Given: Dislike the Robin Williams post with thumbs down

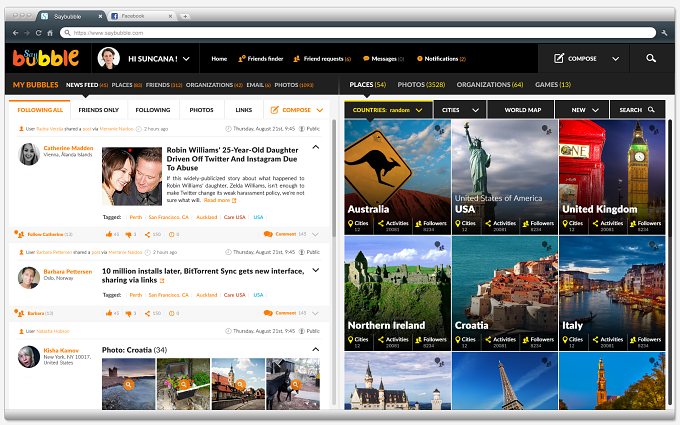Looking at the screenshot, I should click(x=128, y=235).
